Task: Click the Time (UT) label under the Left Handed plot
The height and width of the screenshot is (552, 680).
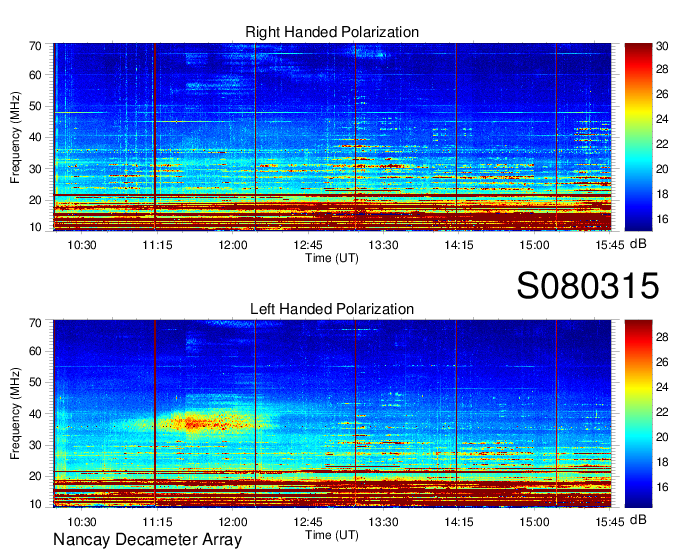Action: point(332,535)
